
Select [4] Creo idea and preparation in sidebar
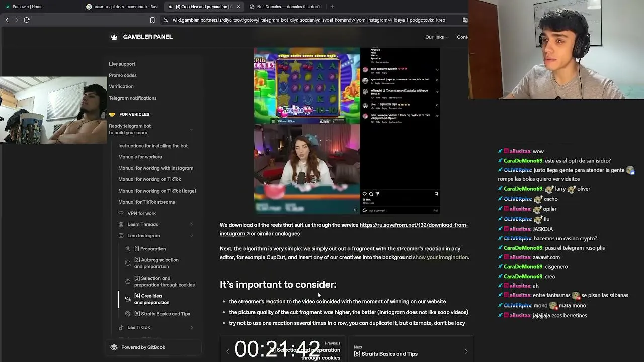[x=151, y=299]
